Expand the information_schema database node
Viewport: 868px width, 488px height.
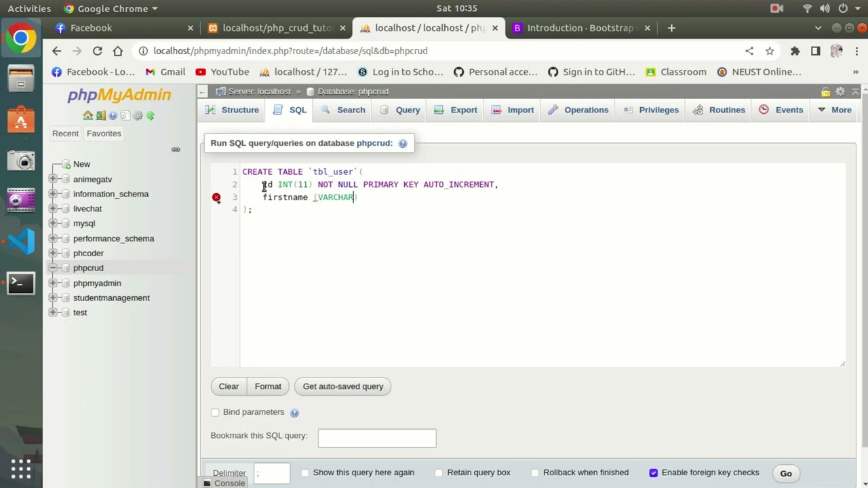click(x=53, y=195)
